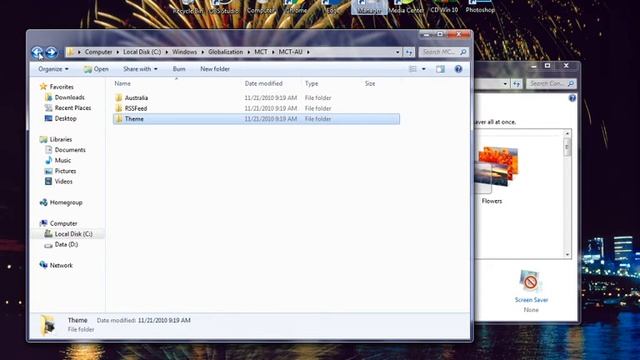Click the Favorites star icon

(43, 87)
